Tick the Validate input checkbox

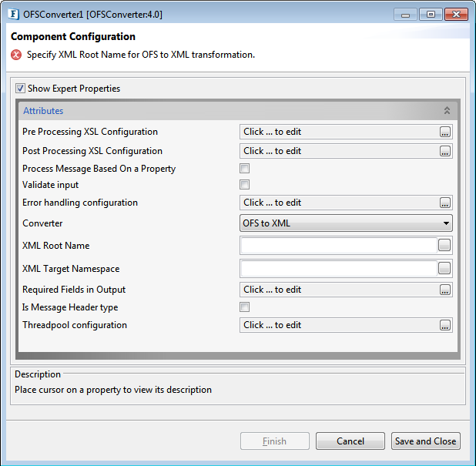pos(244,184)
